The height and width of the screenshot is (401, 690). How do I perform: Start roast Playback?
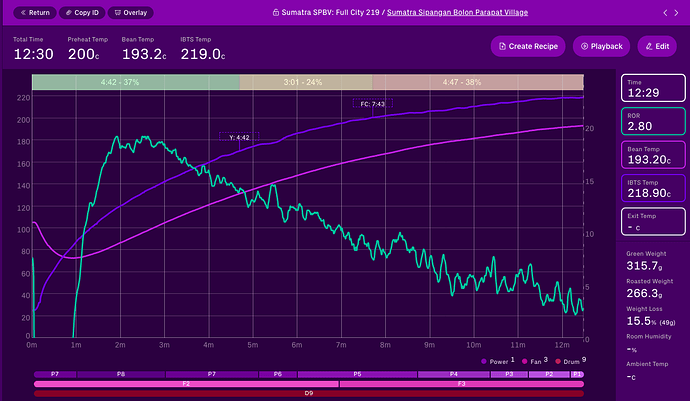tap(600, 46)
